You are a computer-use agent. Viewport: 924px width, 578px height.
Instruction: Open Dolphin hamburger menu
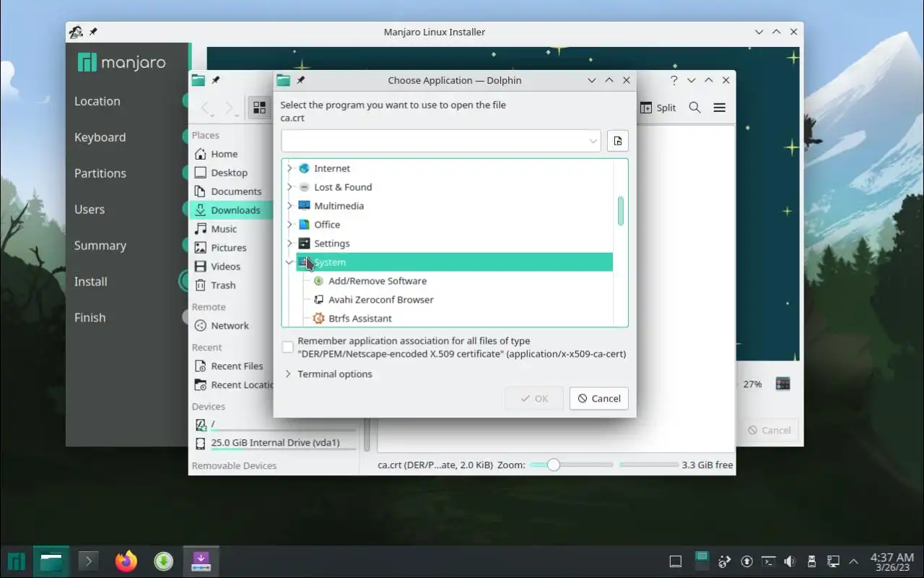click(719, 108)
